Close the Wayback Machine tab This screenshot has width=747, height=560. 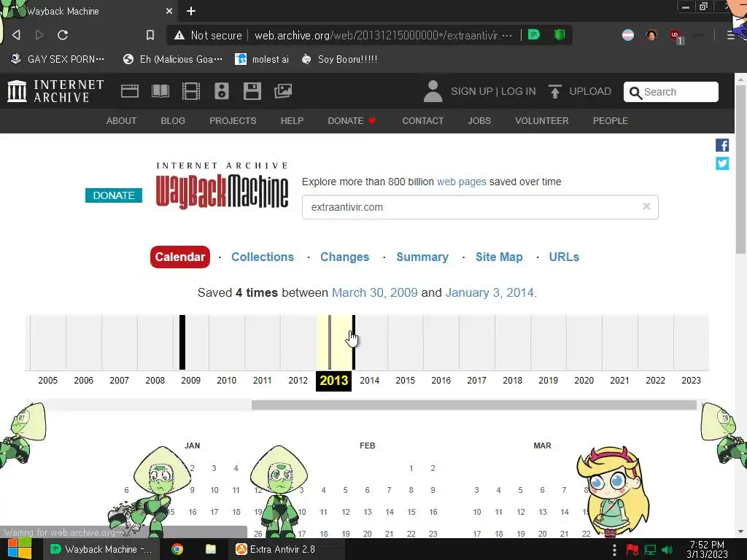(x=169, y=11)
